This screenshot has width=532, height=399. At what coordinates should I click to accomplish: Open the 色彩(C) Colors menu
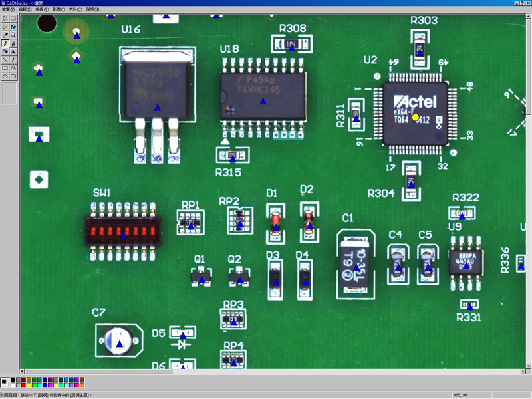[x=75, y=9]
